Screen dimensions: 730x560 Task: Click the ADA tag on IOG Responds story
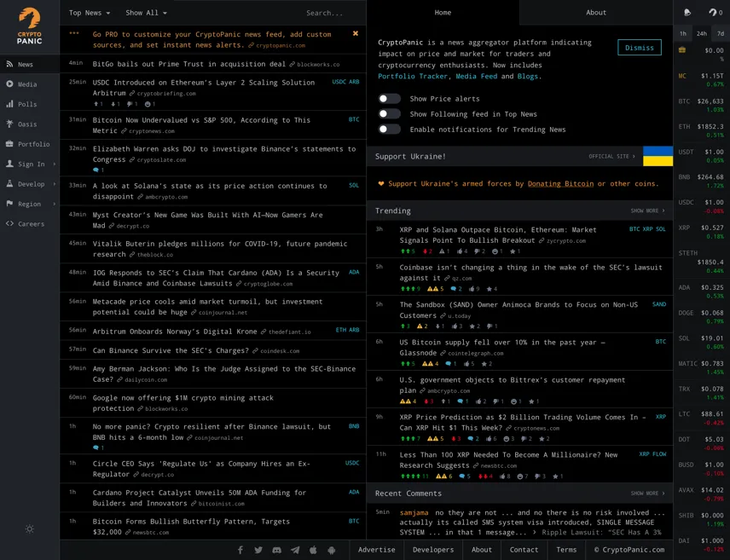click(354, 272)
